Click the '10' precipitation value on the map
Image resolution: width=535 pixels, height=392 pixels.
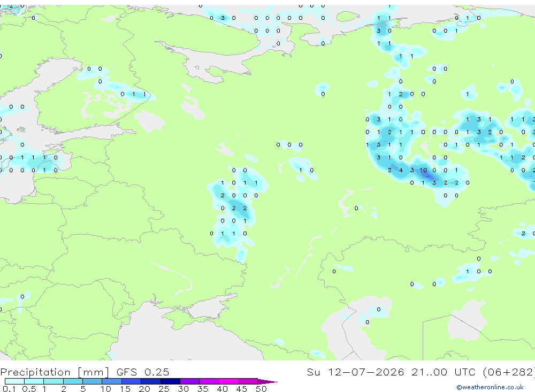(423, 170)
